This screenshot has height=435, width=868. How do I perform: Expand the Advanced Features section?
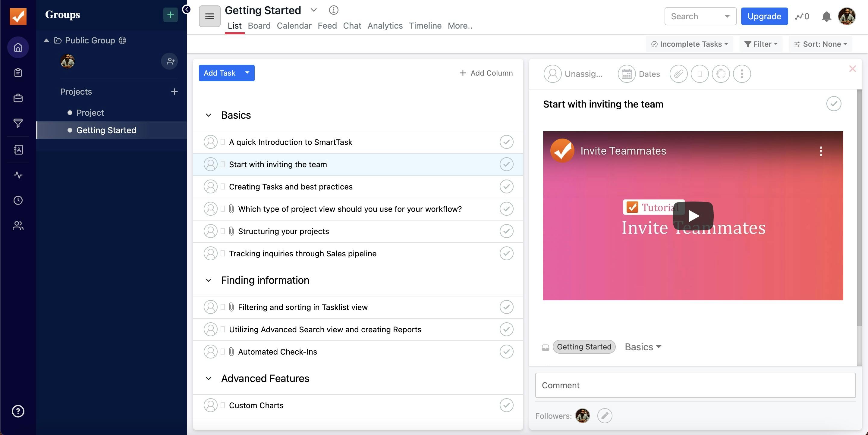(208, 378)
